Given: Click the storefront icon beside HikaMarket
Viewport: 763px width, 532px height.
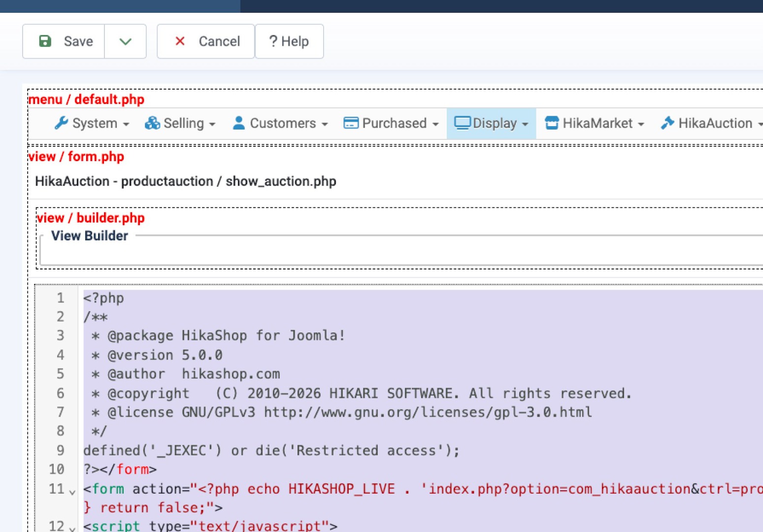Looking at the screenshot, I should [x=552, y=123].
